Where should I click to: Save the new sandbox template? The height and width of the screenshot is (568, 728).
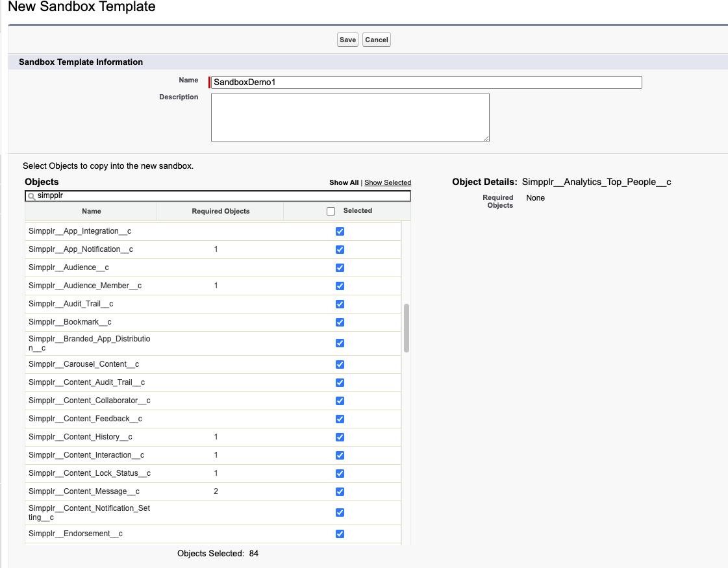point(347,40)
